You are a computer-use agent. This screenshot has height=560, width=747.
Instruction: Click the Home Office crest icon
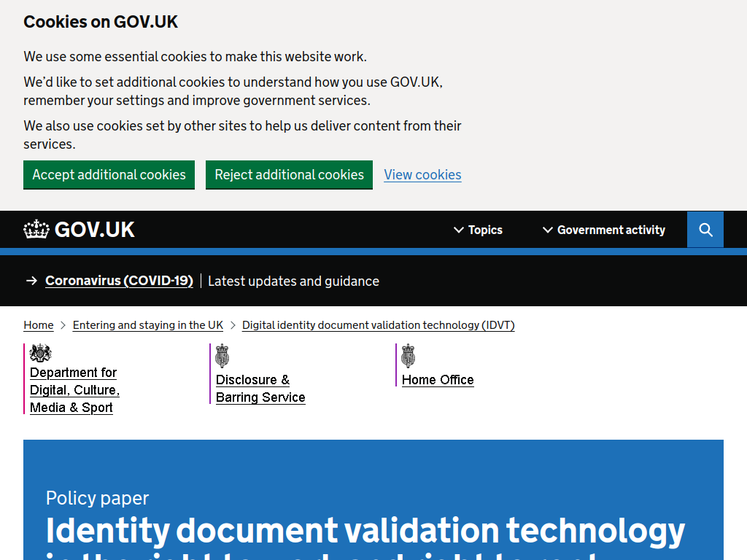pyautogui.click(x=408, y=356)
